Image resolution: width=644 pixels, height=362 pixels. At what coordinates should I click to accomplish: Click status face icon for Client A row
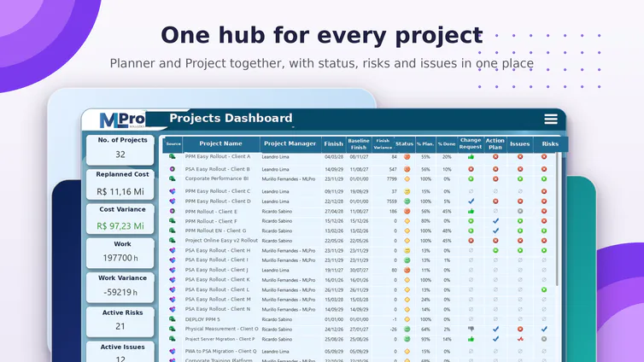coord(407,157)
